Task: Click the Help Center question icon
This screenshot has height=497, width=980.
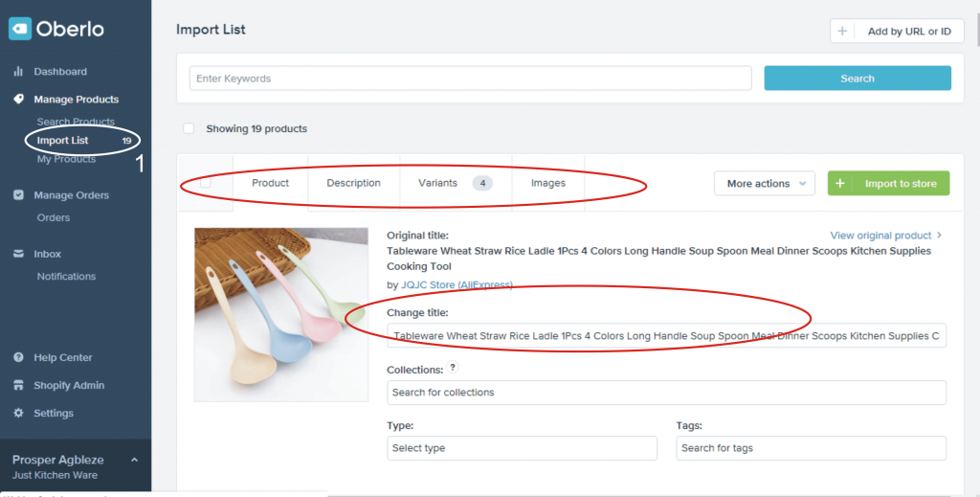Action: coord(18,357)
